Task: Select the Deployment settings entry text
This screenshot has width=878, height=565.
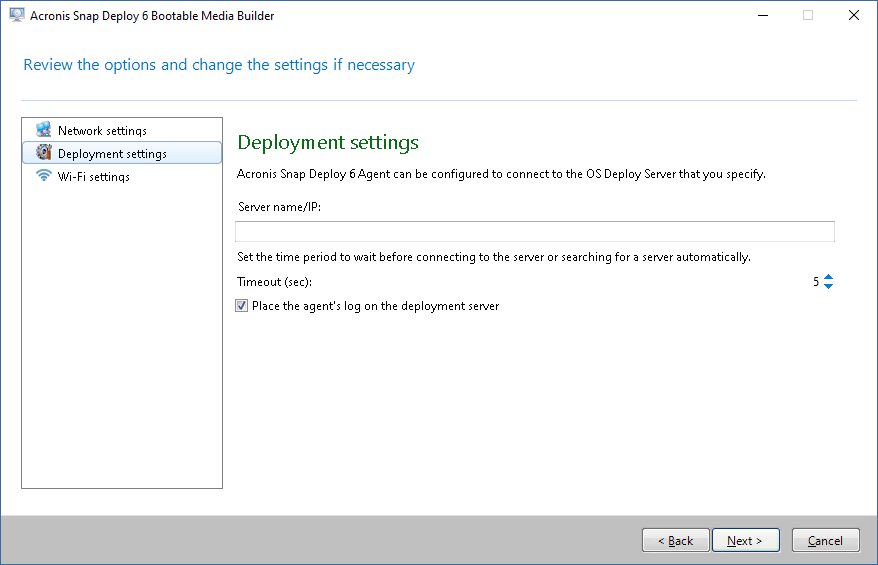Action: pyautogui.click(x=112, y=154)
